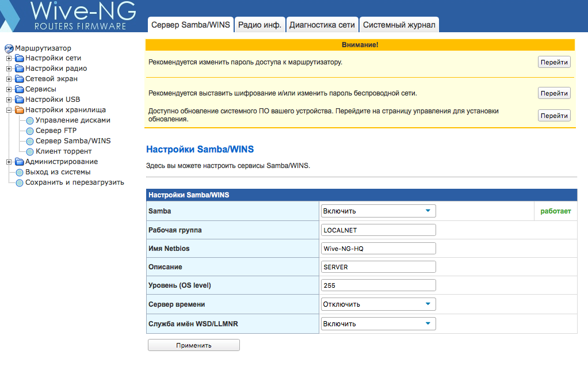Click the circle icon beside Сервер Samba/WINS

click(x=29, y=142)
